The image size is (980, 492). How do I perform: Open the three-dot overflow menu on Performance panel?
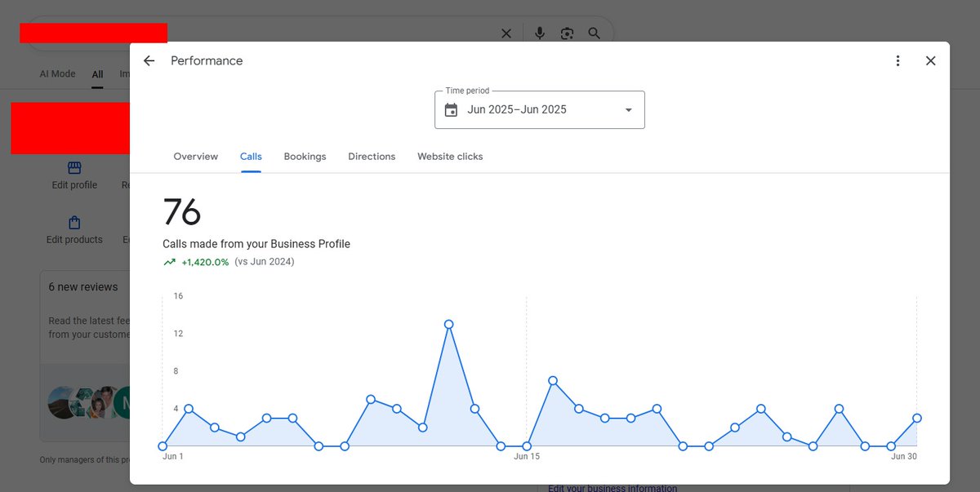(x=898, y=60)
